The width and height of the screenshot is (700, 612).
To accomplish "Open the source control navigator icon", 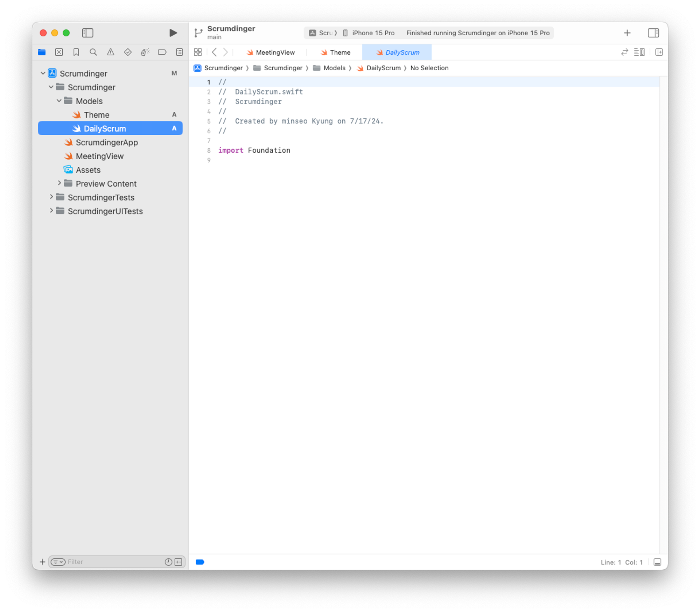I will 59,52.
